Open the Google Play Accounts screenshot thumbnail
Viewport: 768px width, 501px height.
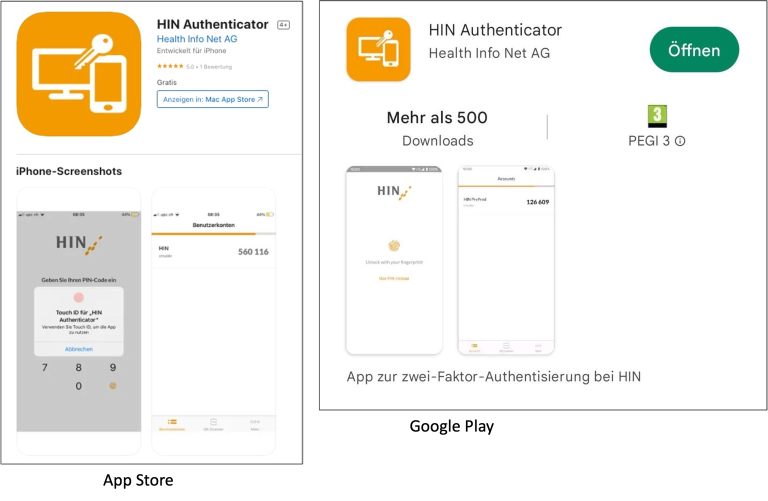point(506,260)
